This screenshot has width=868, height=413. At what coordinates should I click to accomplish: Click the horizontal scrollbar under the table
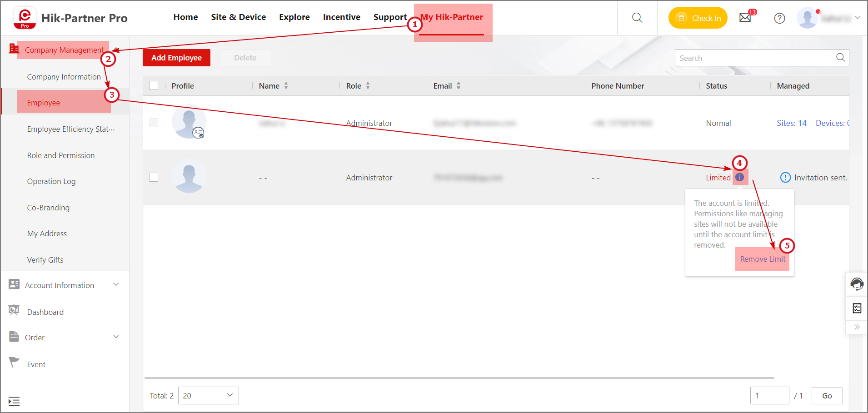pos(459,378)
